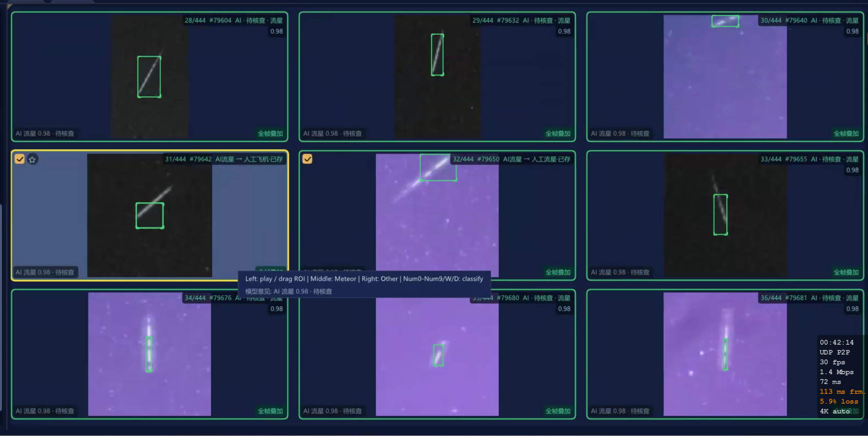The image size is (868, 436).
Task: Click AI 流星 0.98 status on card #79640
Action: pyautogui.click(x=620, y=133)
